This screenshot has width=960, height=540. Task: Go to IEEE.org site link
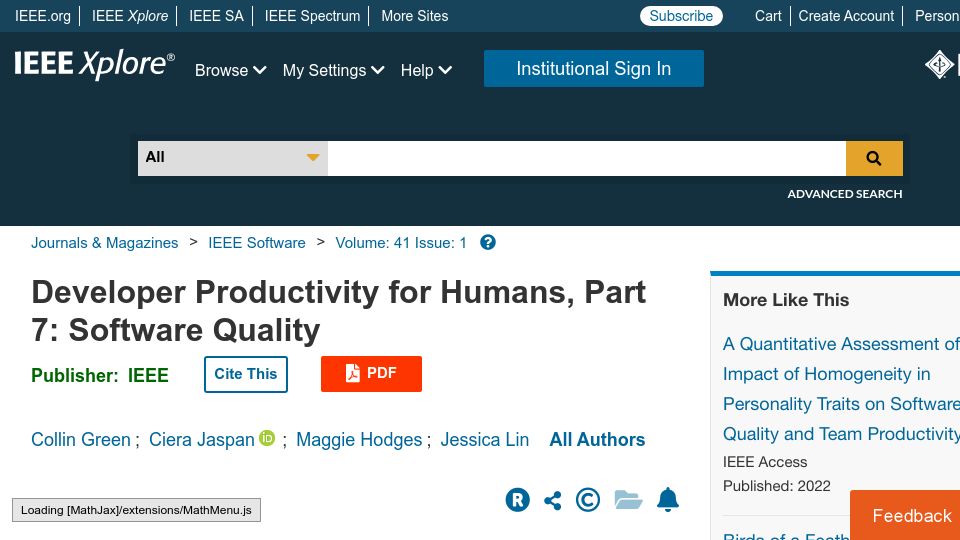coord(43,16)
